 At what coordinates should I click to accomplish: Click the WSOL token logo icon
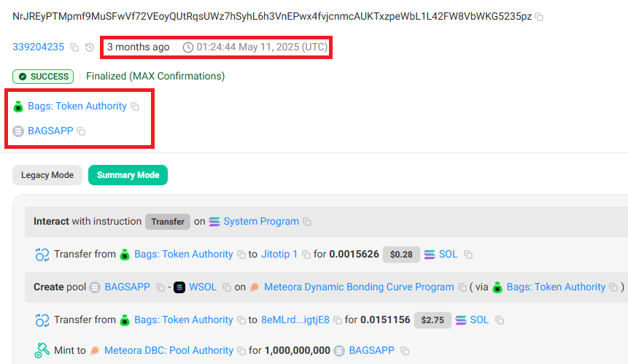pos(179,287)
